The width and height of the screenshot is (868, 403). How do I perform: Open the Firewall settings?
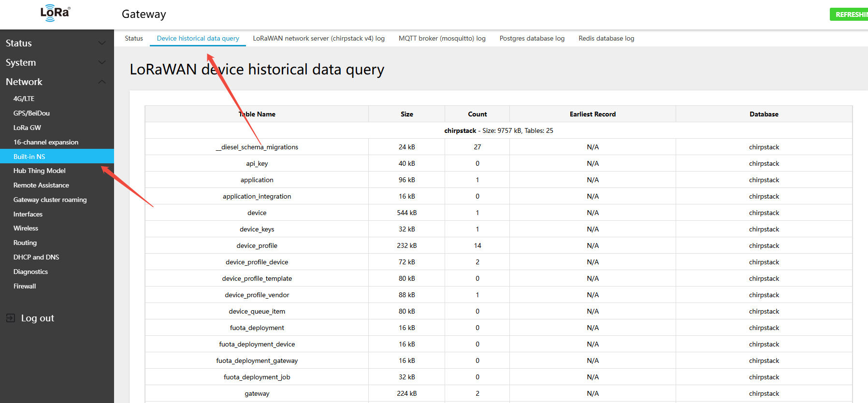(x=25, y=286)
